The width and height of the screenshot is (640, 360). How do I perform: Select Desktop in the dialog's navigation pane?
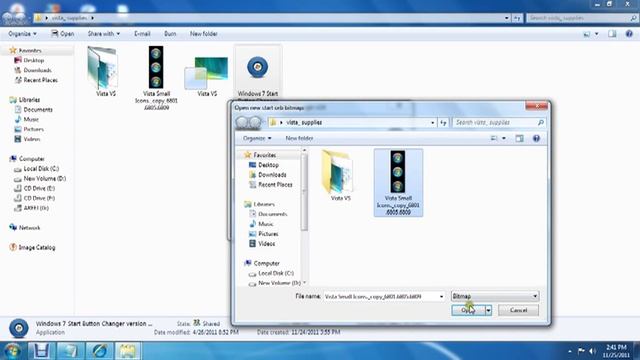click(268, 165)
